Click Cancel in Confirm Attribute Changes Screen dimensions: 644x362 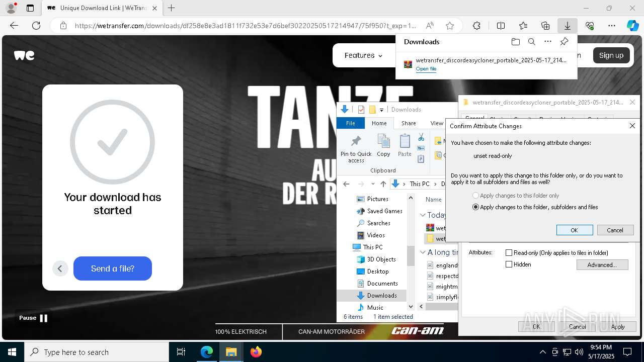click(x=615, y=230)
